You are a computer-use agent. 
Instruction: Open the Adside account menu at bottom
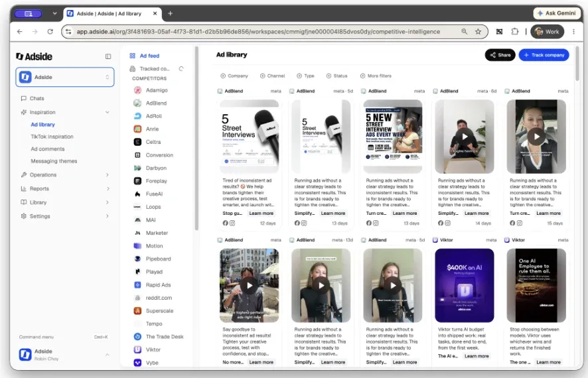click(65, 354)
